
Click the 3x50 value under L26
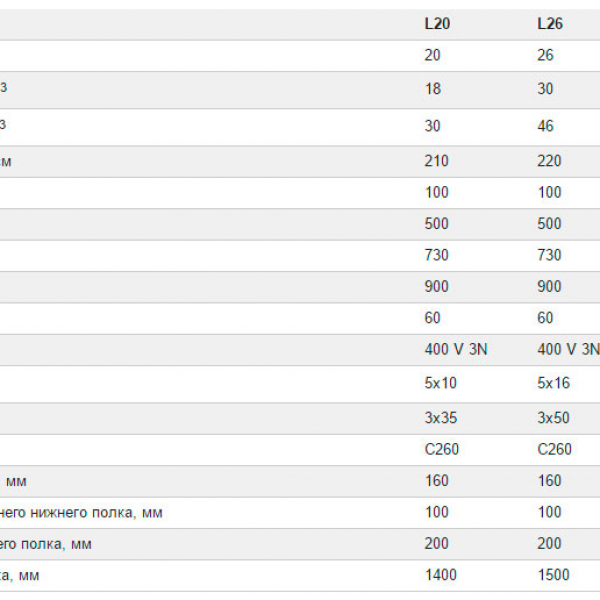(x=553, y=417)
